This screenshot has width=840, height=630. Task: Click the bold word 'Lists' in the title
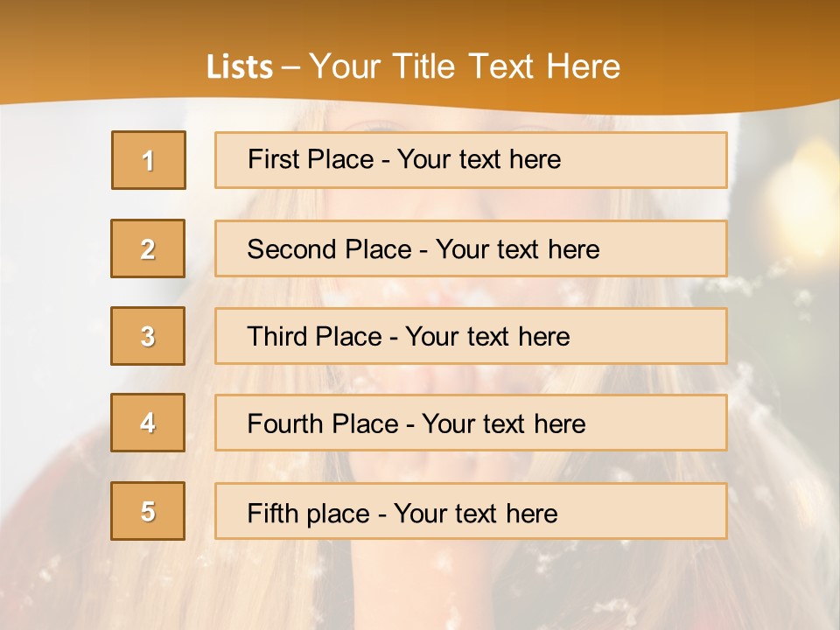240,67
